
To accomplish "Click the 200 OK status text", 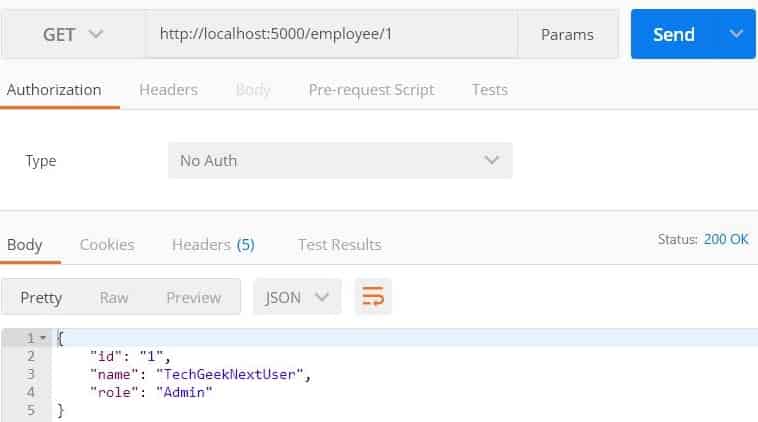I will 726,239.
